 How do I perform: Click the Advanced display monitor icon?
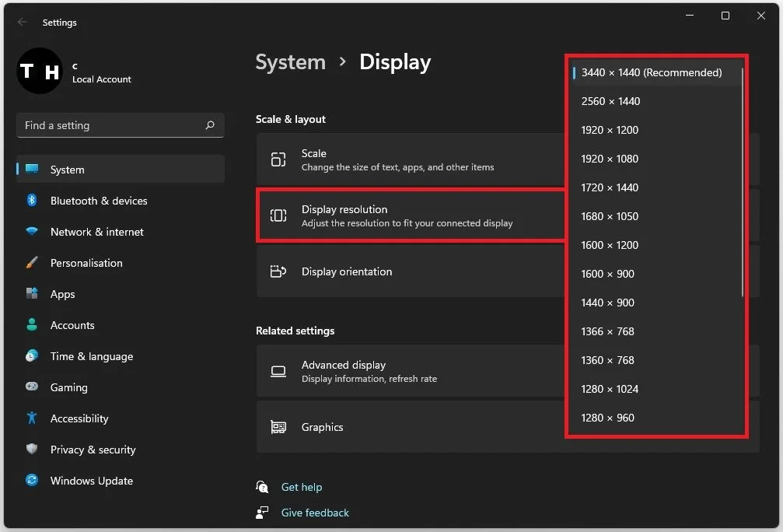[278, 371]
